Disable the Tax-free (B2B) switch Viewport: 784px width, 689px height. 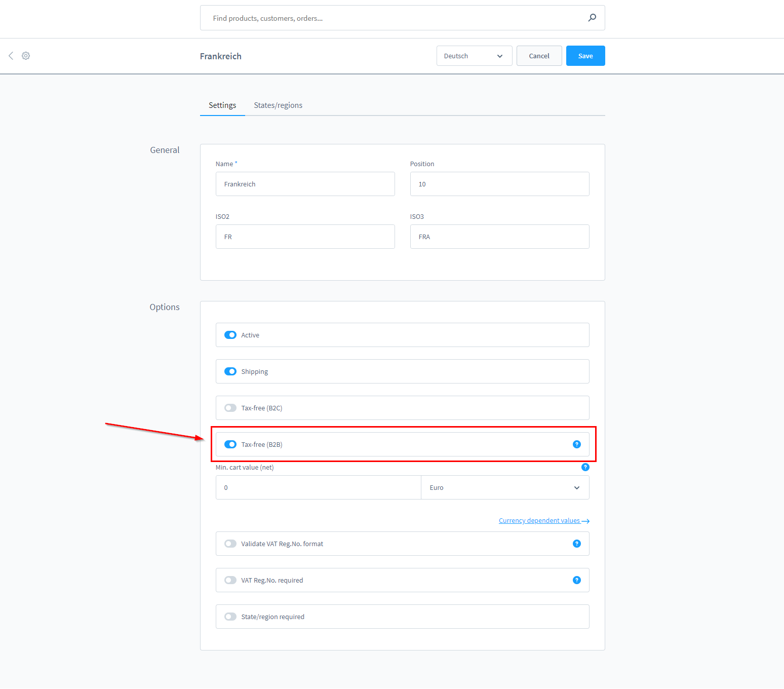coord(230,444)
